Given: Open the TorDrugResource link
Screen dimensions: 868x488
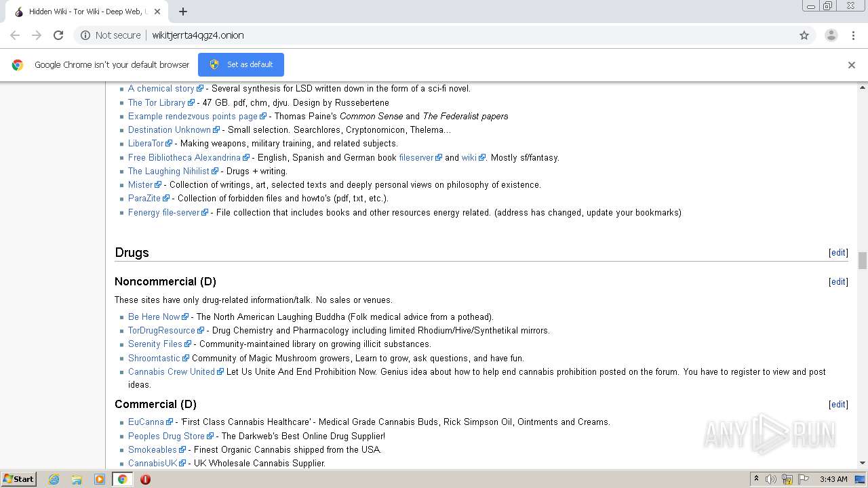Looking at the screenshot, I should [161, 330].
